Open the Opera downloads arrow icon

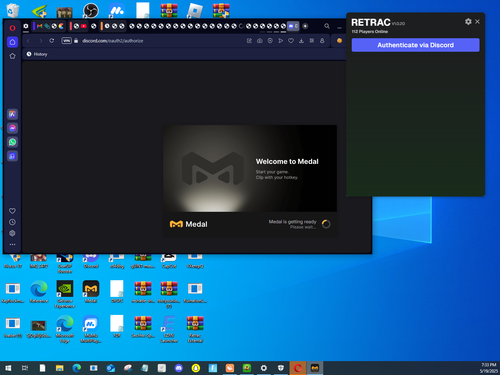pos(301,41)
